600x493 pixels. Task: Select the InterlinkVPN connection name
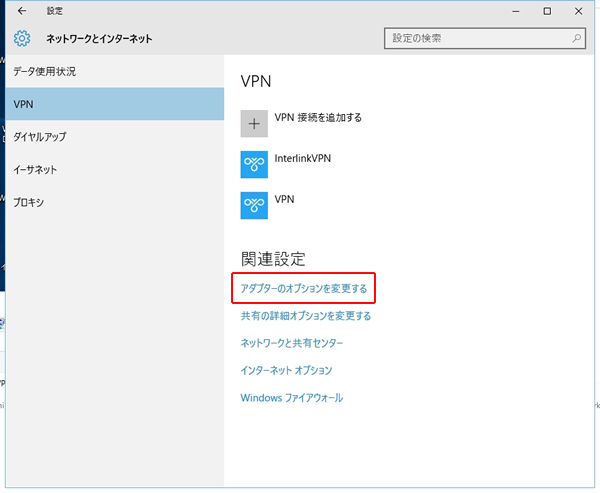(303, 158)
